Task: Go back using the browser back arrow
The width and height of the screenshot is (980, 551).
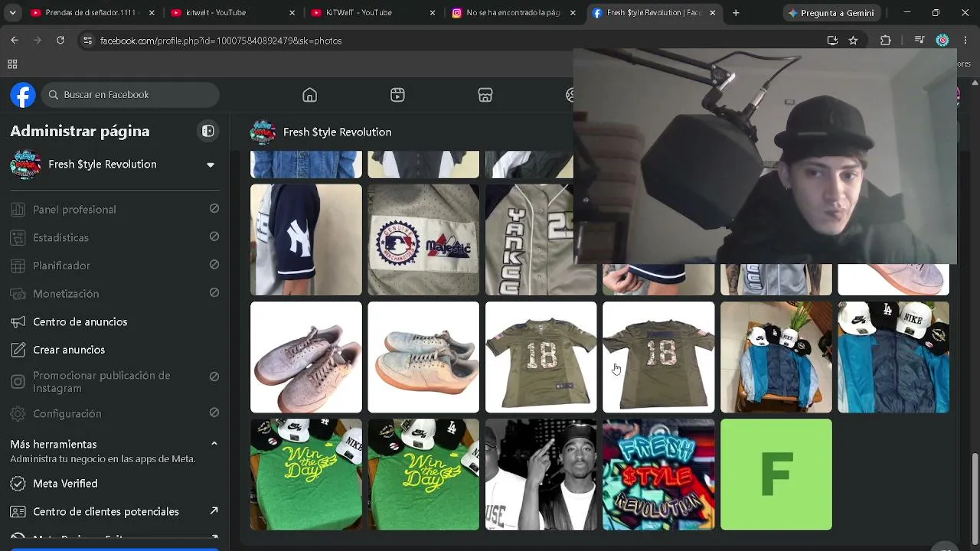Action: 15,41
